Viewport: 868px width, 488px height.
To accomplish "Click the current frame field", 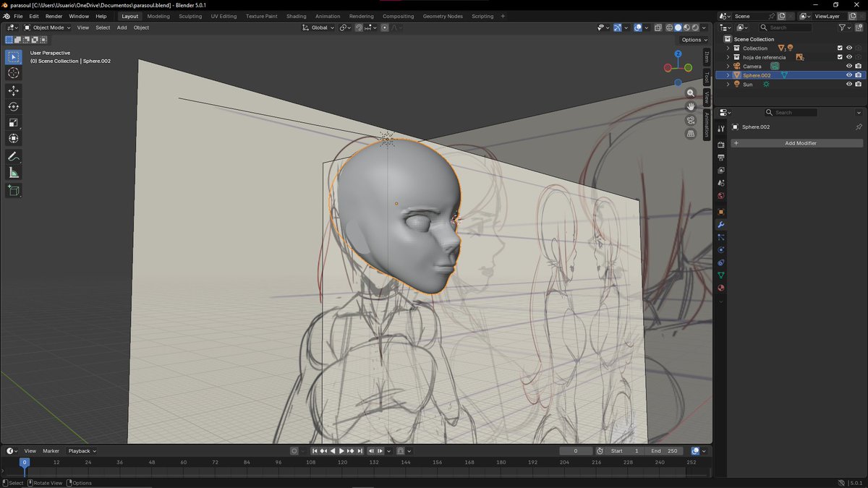I will (576, 450).
